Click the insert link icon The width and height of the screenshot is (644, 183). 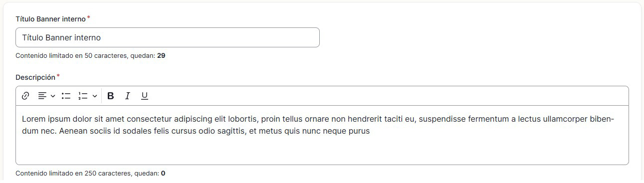click(x=25, y=96)
